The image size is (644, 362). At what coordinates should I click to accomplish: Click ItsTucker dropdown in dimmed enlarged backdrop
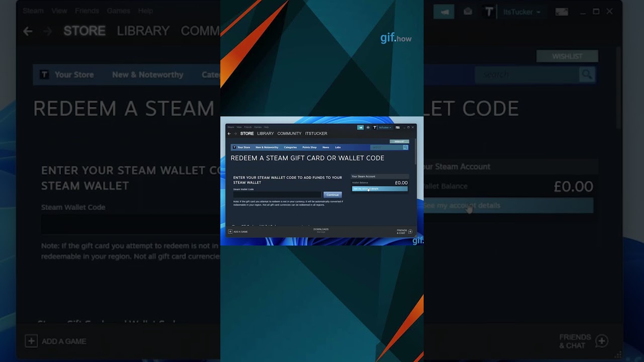point(522,12)
